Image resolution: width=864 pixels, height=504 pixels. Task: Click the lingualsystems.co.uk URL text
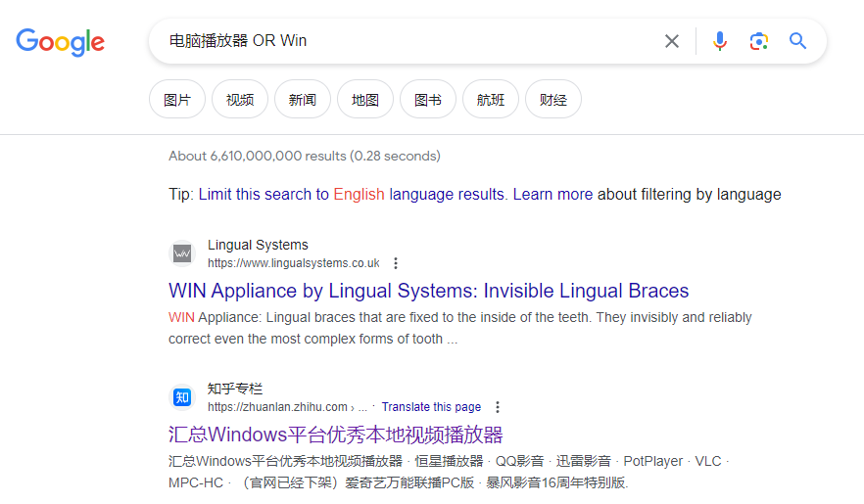(294, 263)
